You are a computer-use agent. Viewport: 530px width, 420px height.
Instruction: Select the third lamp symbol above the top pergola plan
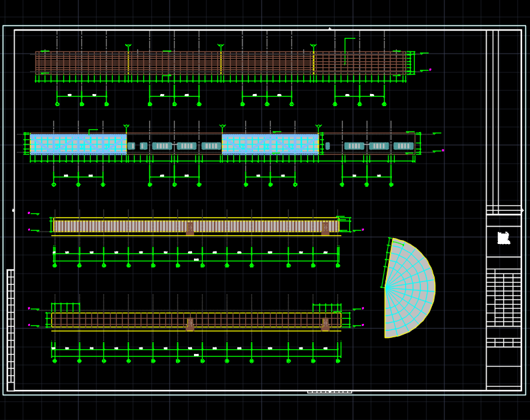313,45
